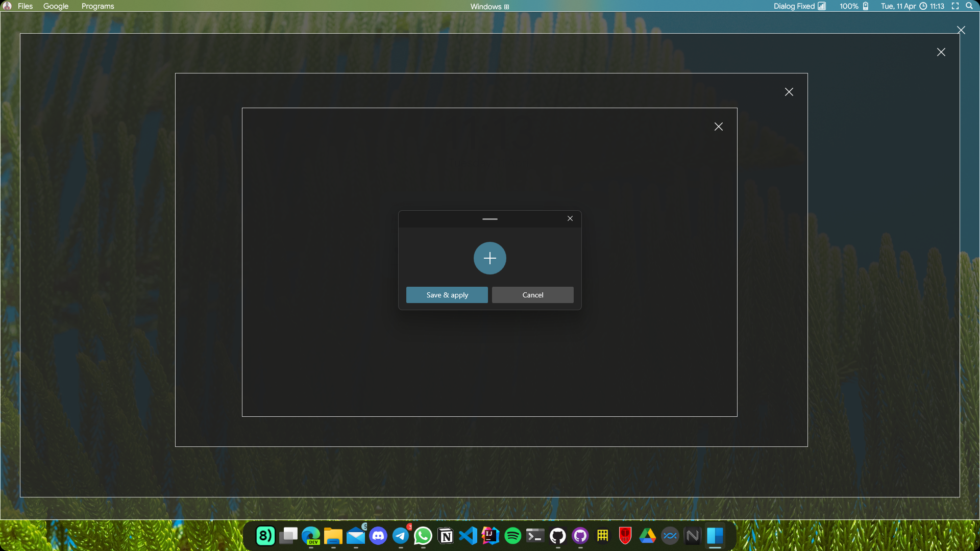Screen dimensions: 980x551
Task: Click the search magnifier in the top bar
Action: click(969, 6)
